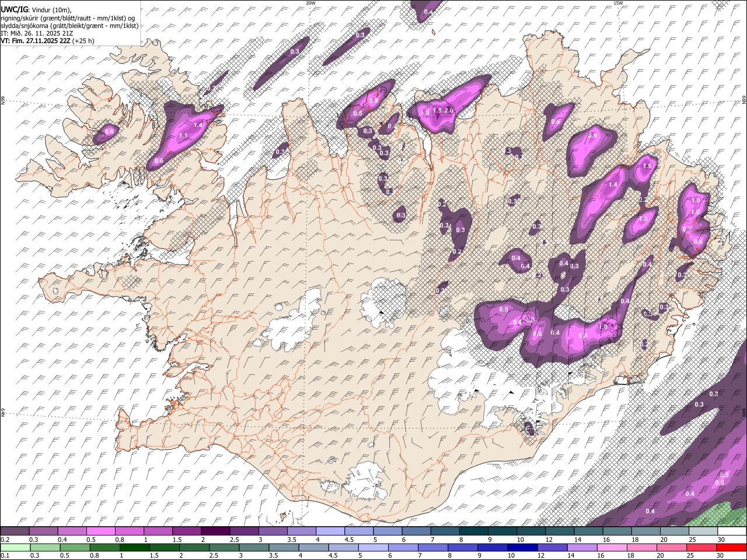Click the 1.6 precipitation value on the map
This screenshot has height=560, width=747.
click(647, 166)
